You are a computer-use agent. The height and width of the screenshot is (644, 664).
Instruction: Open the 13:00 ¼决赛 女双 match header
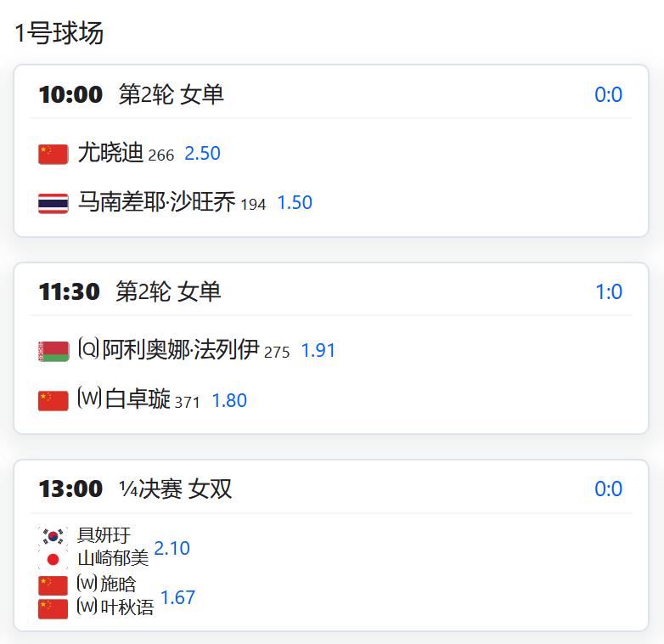tap(135, 489)
